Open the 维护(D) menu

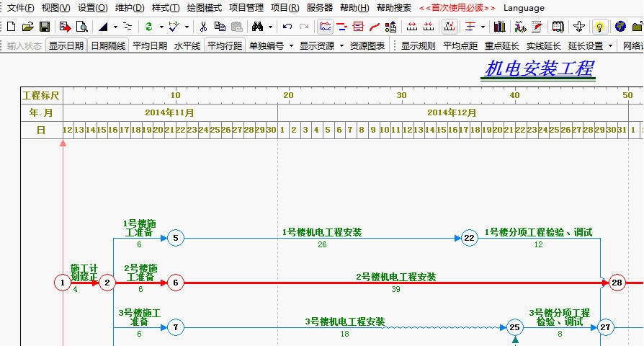click(130, 8)
